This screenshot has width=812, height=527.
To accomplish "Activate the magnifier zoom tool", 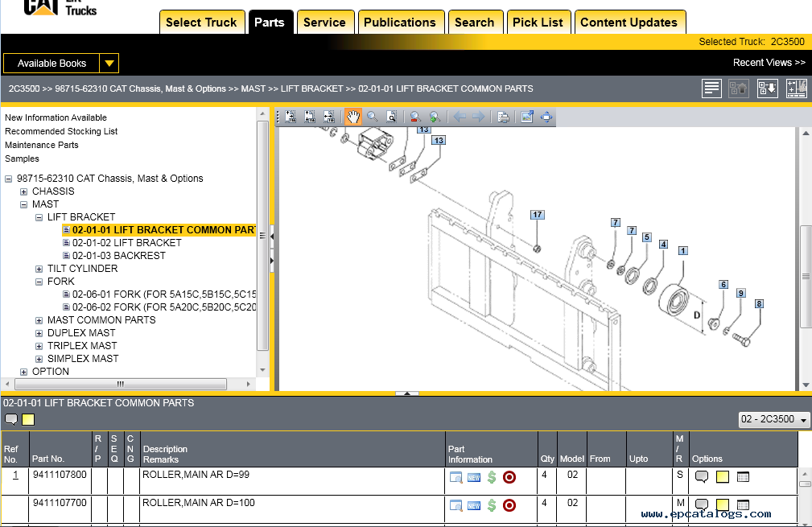I will 373,117.
